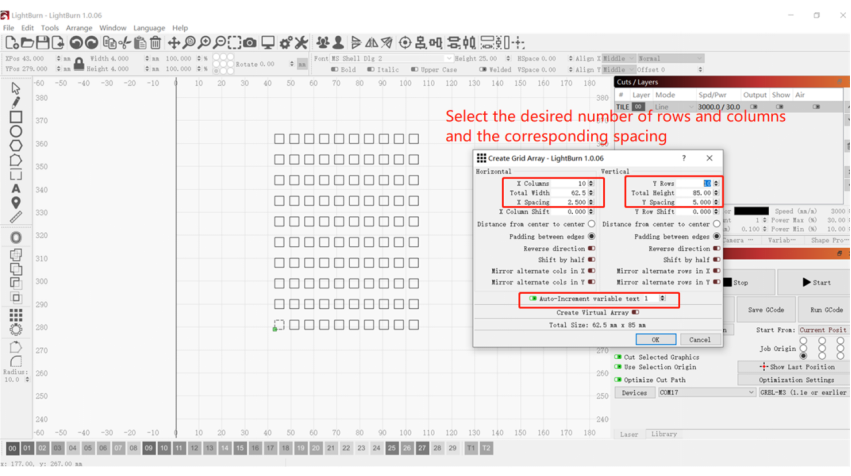Image resolution: width=851 pixels, height=476 pixels.
Task: Select the Ellipse tool
Action: pos(16,131)
